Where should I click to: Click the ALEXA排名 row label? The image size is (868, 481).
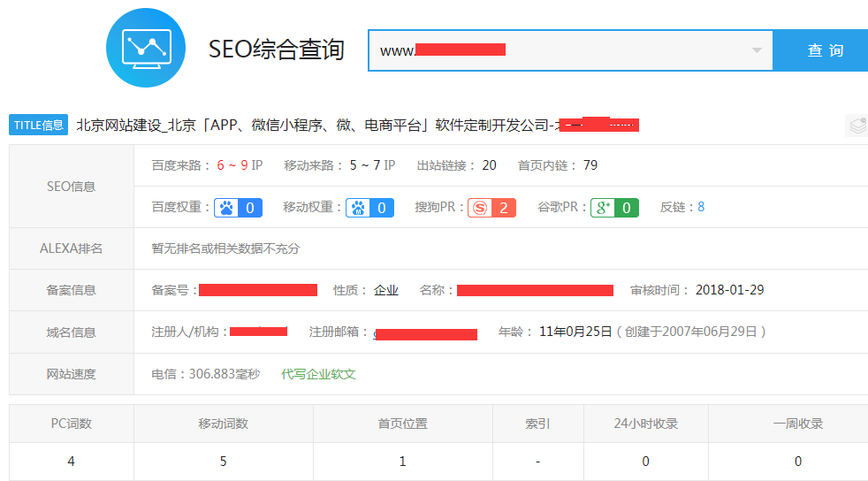pos(71,248)
